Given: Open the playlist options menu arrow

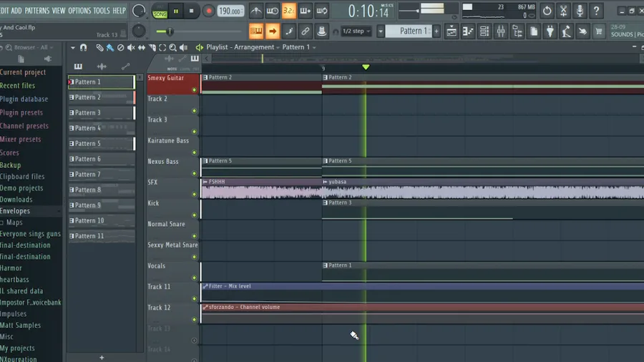Looking at the screenshot, I should click(73, 48).
